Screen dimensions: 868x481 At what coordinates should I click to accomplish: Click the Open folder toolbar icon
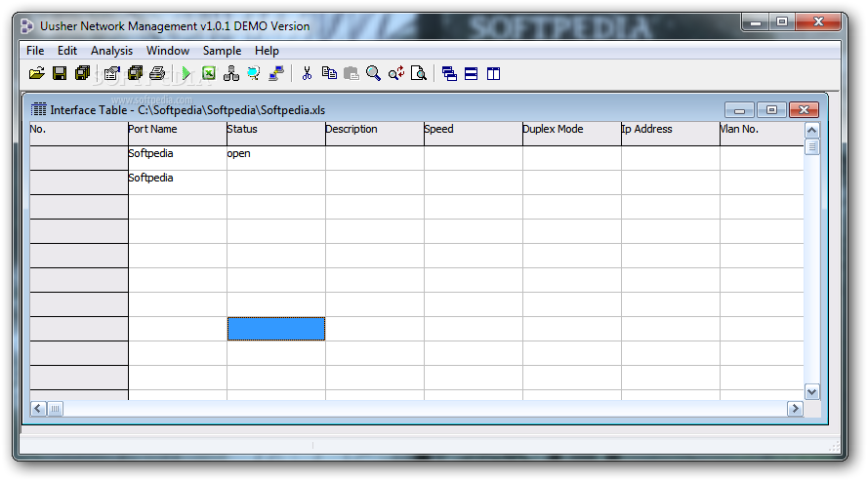pyautogui.click(x=37, y=73)
